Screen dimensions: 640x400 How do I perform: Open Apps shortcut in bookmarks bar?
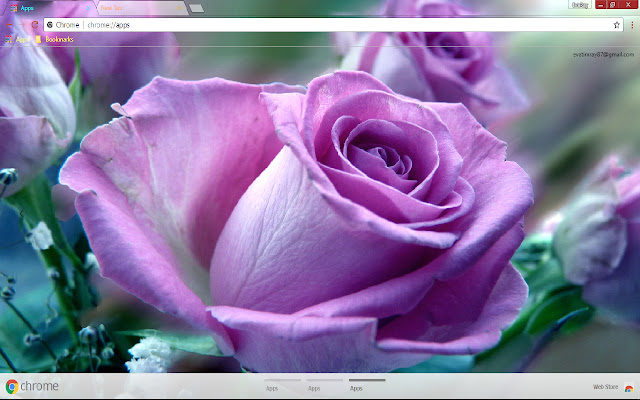[x=18, y=40]
